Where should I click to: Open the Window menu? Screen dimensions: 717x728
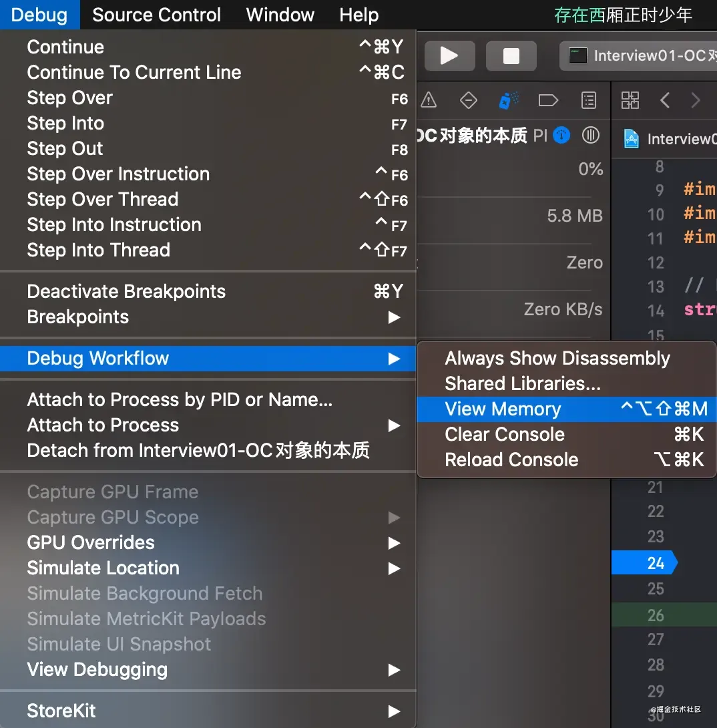(x=280, y=15)
